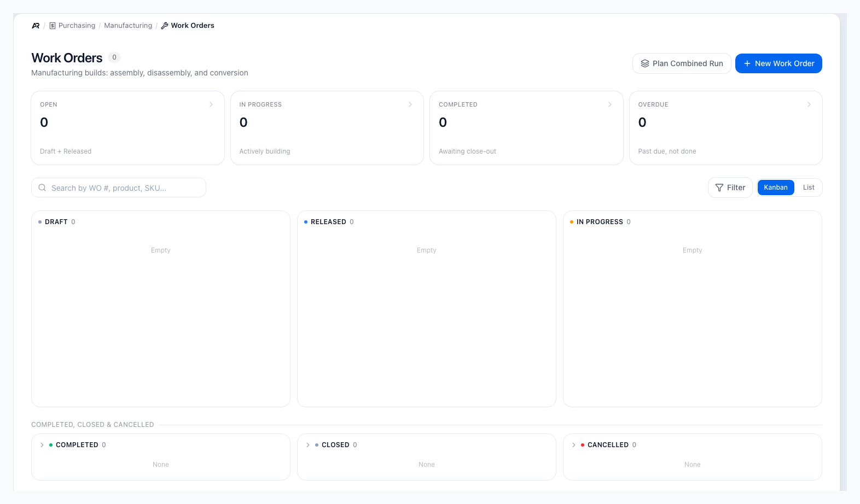Switch to Kanban view
The height and width of the screenshot is (504, 860).
tap(776, 187)
